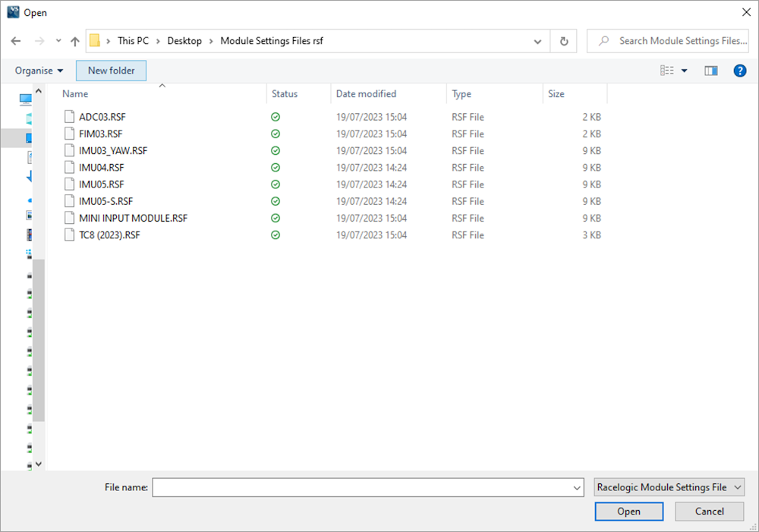Open the Help question mark icon

739,71
